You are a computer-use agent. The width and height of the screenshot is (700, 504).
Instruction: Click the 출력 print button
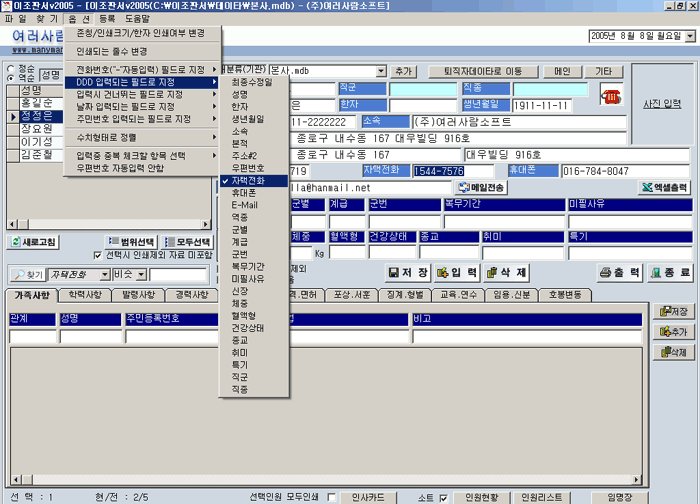[620, 273]
